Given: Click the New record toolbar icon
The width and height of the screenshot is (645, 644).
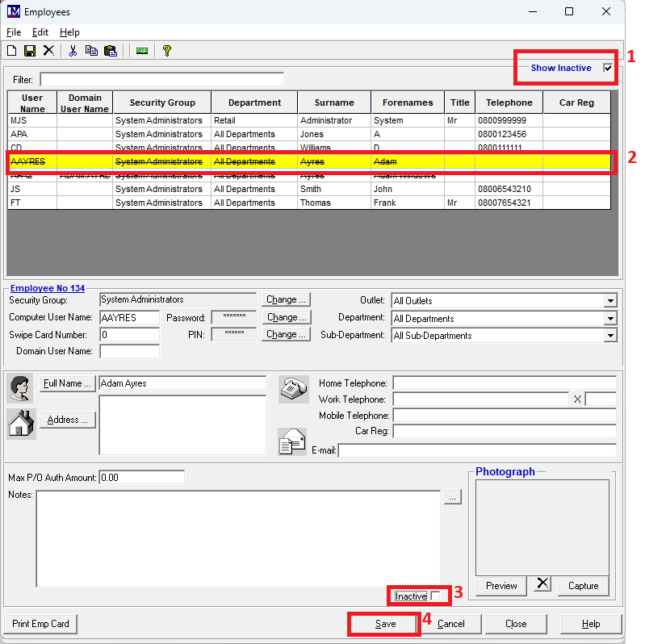Looking at the screenshot, I should point(12,51).
